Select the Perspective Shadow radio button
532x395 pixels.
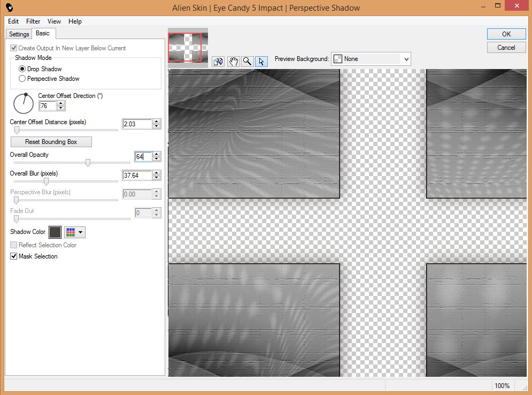coord(22,79)
